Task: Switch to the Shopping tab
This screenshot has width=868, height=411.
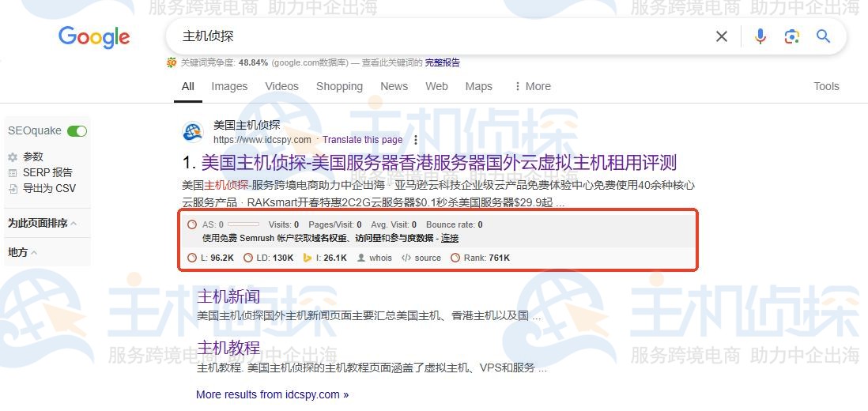Action: coord(339,86)
